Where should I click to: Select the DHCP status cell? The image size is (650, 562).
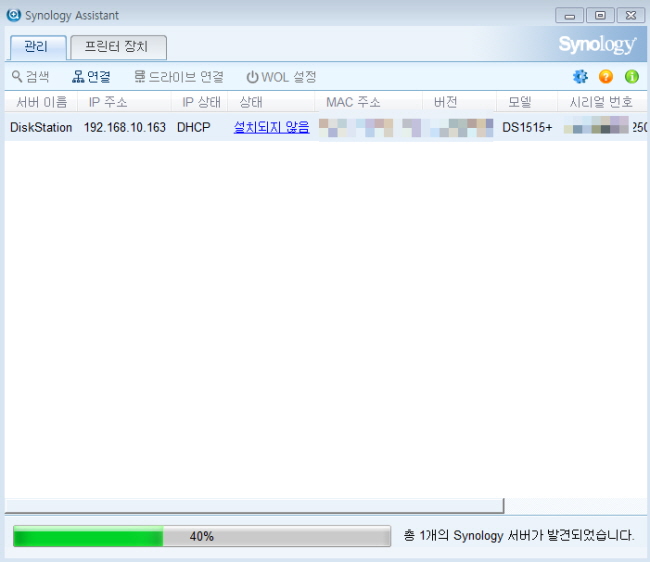click(194, 127)
